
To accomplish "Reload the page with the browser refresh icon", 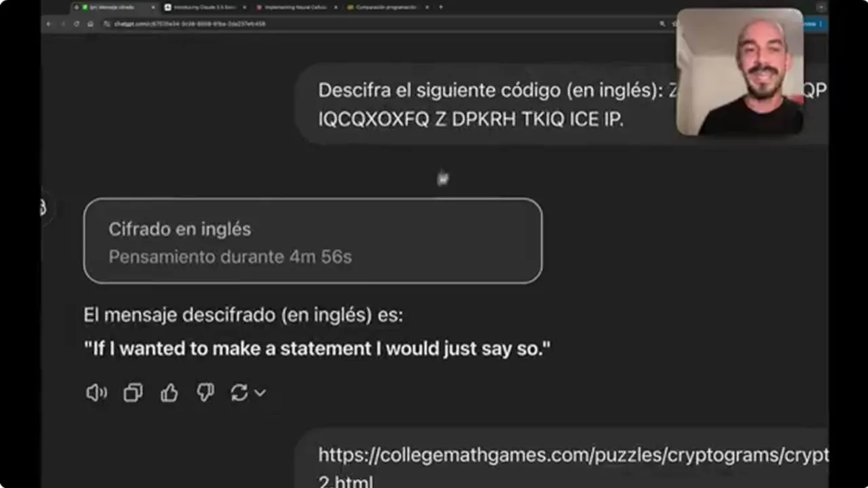I will coord(77,24).
